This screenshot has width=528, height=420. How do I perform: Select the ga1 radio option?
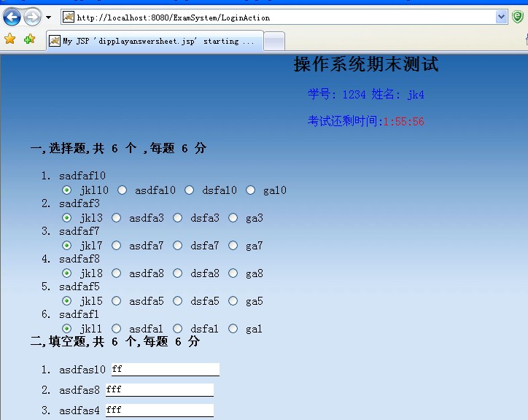(233, 328)
